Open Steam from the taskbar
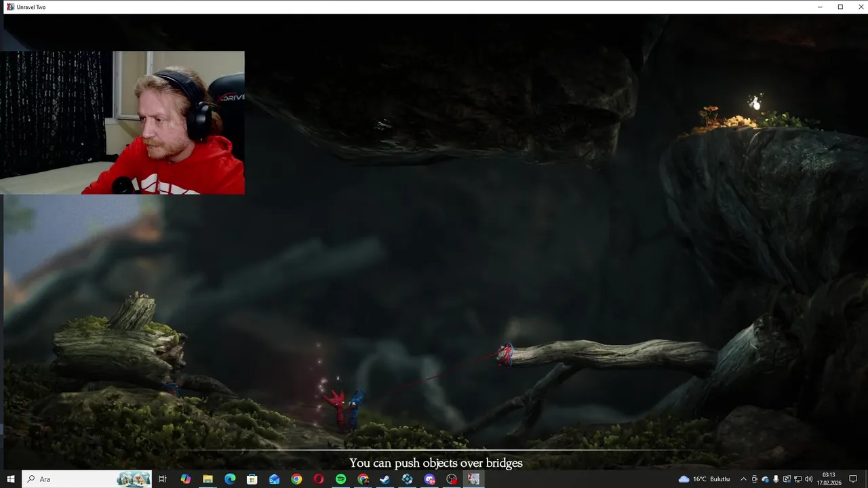 click(x=385, y=479)
